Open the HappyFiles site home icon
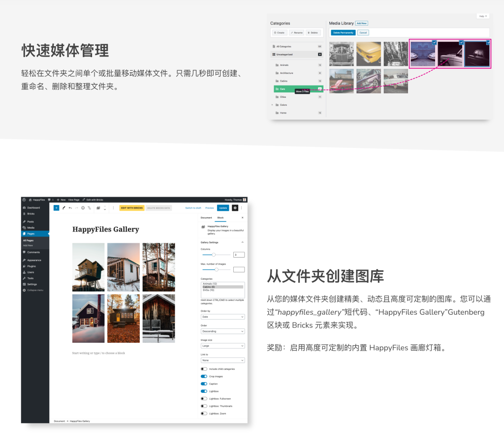Image resolution: width=504 pixels, height=441 pixels. [x=30, y=200]
